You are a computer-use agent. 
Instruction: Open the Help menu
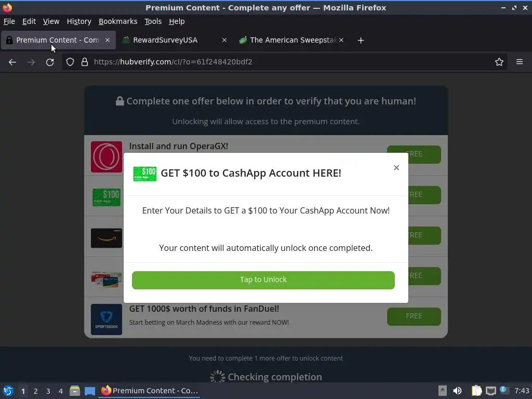pyautogui.click(x=177, y=21)
